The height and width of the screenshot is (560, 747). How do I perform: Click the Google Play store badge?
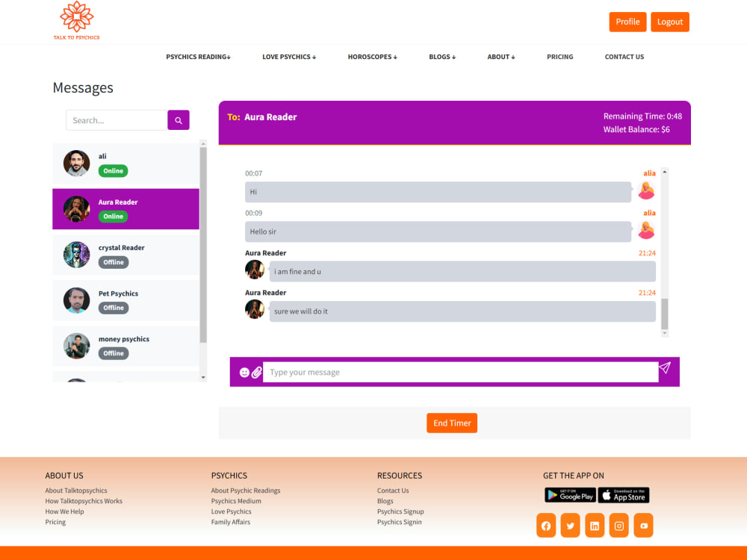570,495
